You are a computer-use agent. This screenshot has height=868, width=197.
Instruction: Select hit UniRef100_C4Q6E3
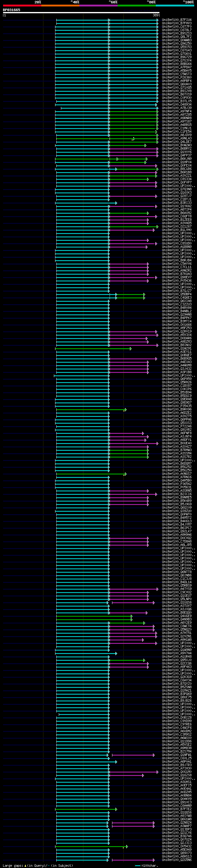tap(176, 297)
